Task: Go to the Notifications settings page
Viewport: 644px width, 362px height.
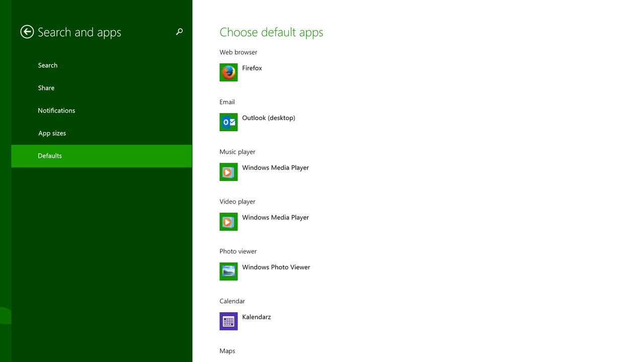Action: [102, 111]
